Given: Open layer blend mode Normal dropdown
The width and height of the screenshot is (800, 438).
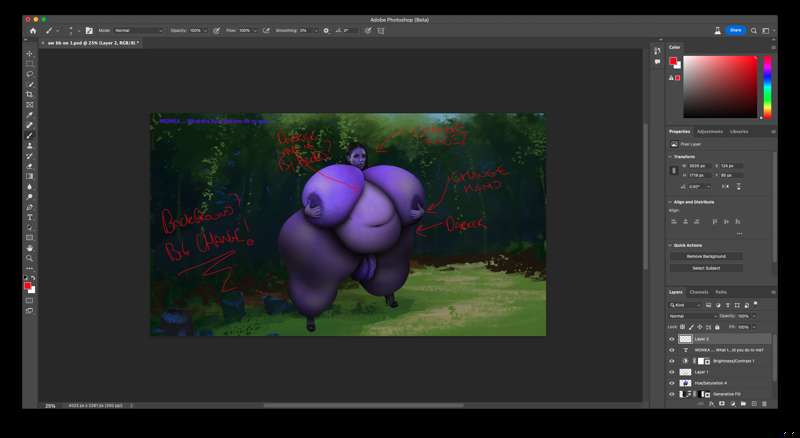Looking at the screenshot, I should [693, 317].
